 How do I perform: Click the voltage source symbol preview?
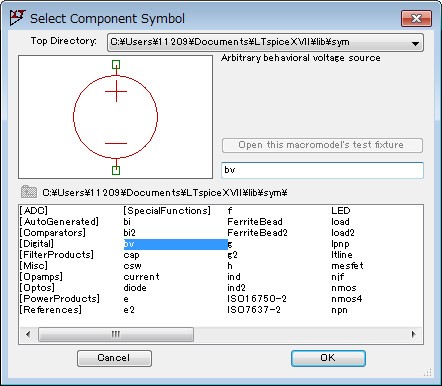(115, 117)
